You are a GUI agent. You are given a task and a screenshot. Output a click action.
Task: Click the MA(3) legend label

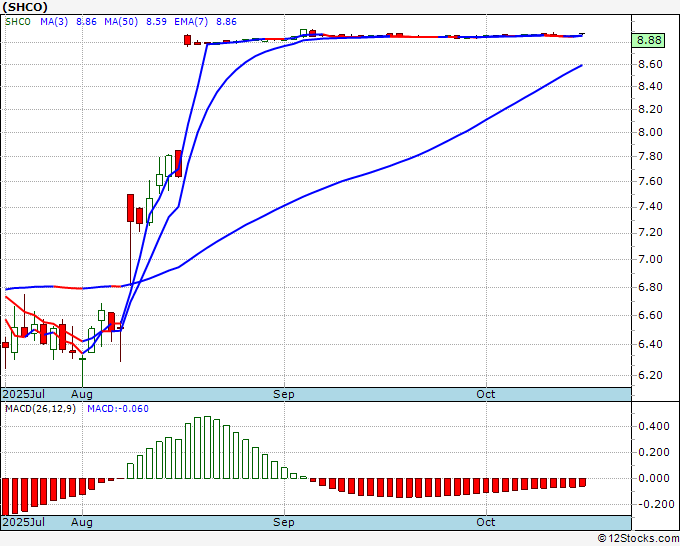[x=54, y=22]
